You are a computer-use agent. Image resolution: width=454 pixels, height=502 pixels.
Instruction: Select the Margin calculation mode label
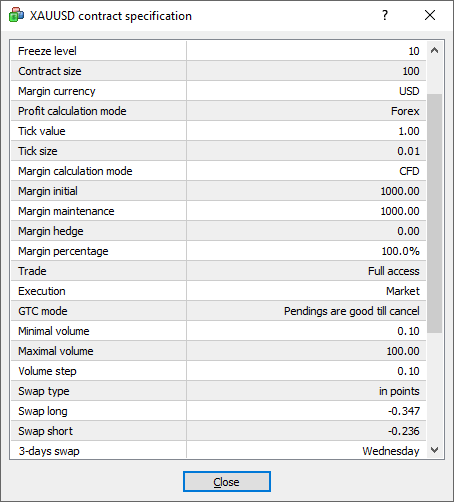[x=75, y=171]
